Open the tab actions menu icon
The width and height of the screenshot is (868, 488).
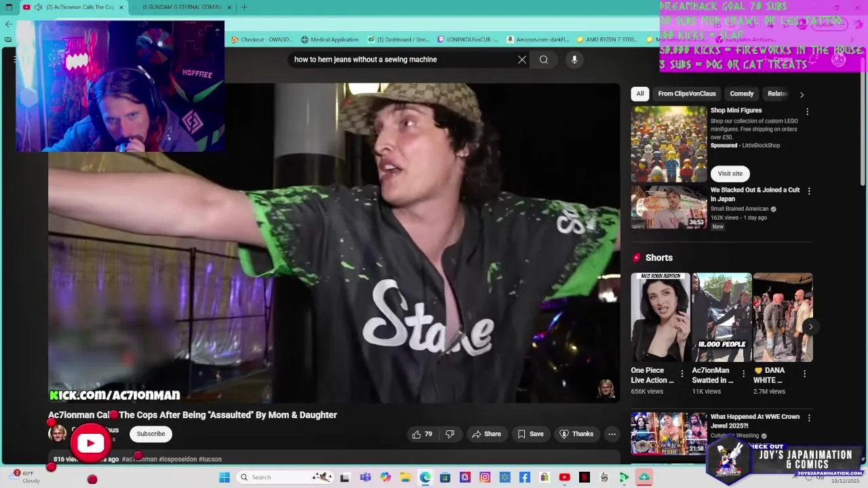pos(9,7)
